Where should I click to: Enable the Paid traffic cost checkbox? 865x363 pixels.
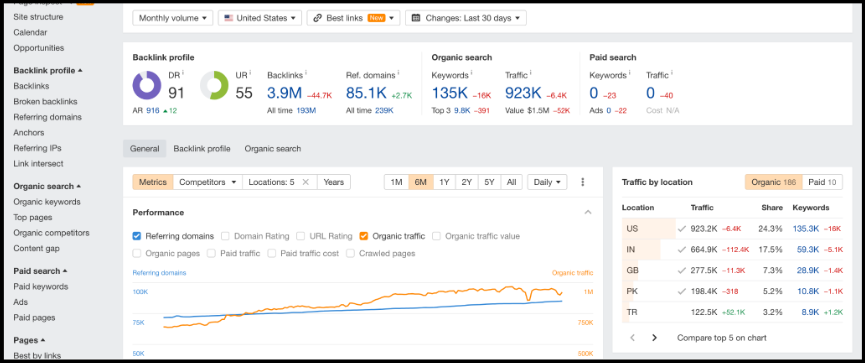pyautogui.click(x=271, y=253)
